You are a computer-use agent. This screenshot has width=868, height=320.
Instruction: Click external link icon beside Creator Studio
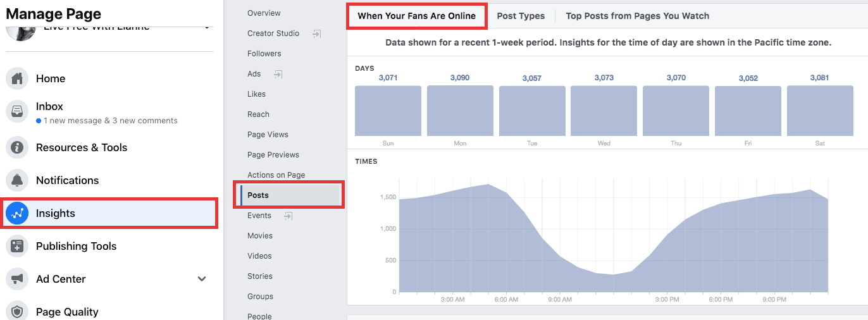tap(317, 34)
